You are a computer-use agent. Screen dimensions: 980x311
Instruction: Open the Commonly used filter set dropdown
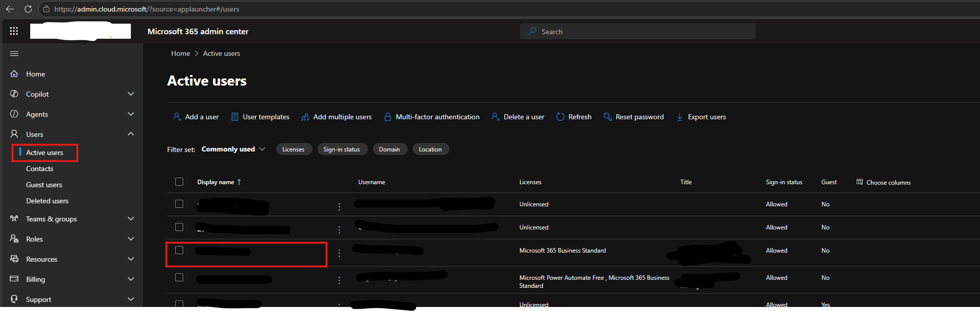click(234, 149)
